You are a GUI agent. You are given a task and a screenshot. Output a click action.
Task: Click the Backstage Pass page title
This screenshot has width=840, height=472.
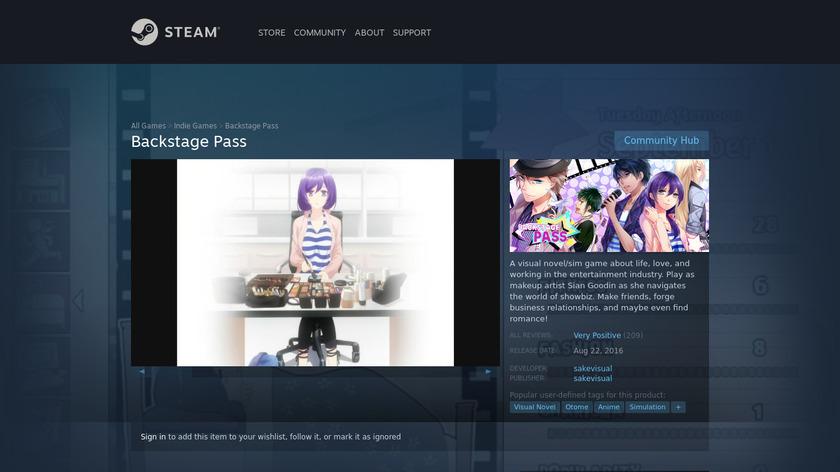coord(189,141)
